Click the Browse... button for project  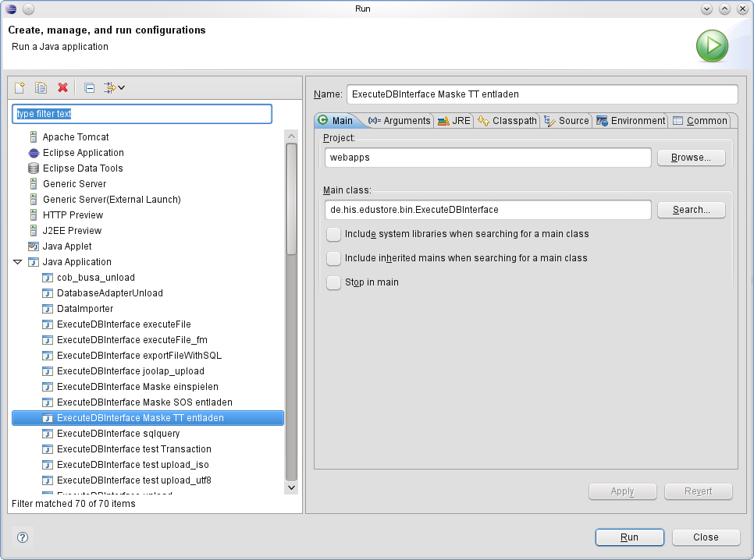691,158
